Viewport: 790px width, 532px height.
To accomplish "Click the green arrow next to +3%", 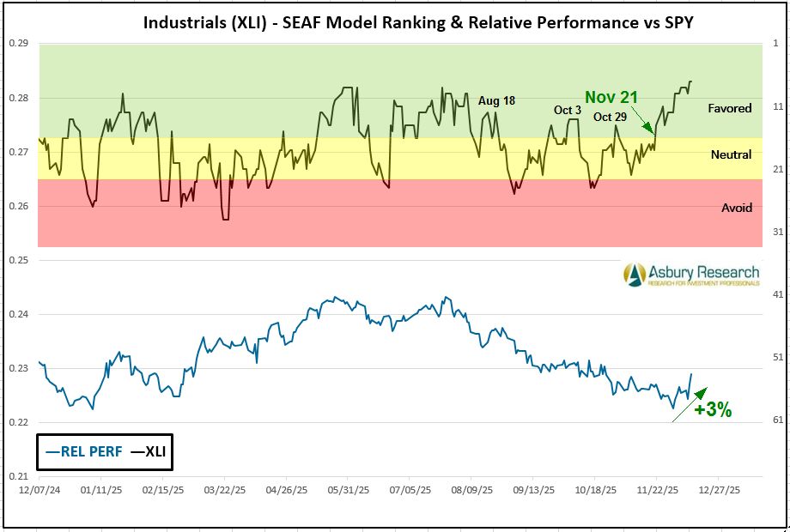I will coord(687,406).
